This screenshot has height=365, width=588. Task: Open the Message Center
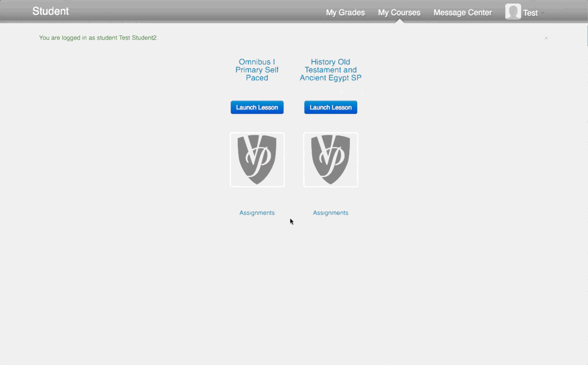click(x=462, y=13)
